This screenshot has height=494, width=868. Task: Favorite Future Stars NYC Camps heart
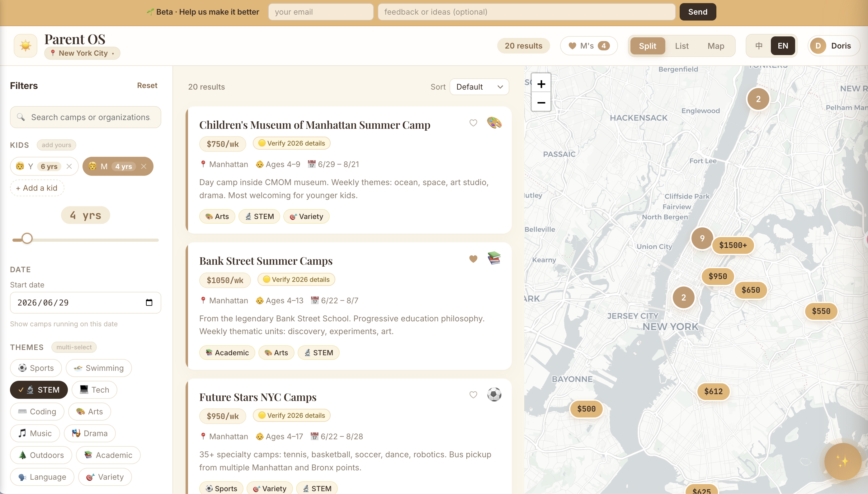coord(473,394)
